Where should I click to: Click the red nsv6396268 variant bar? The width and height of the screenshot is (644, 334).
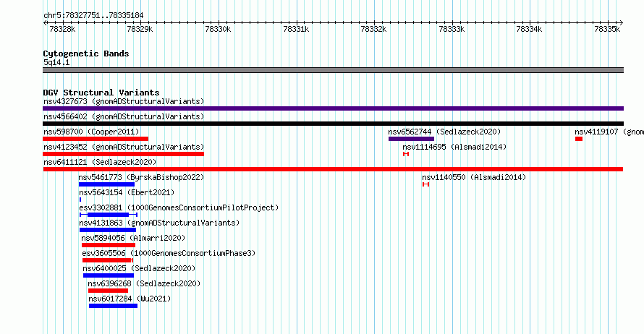(x=108, y=291)
